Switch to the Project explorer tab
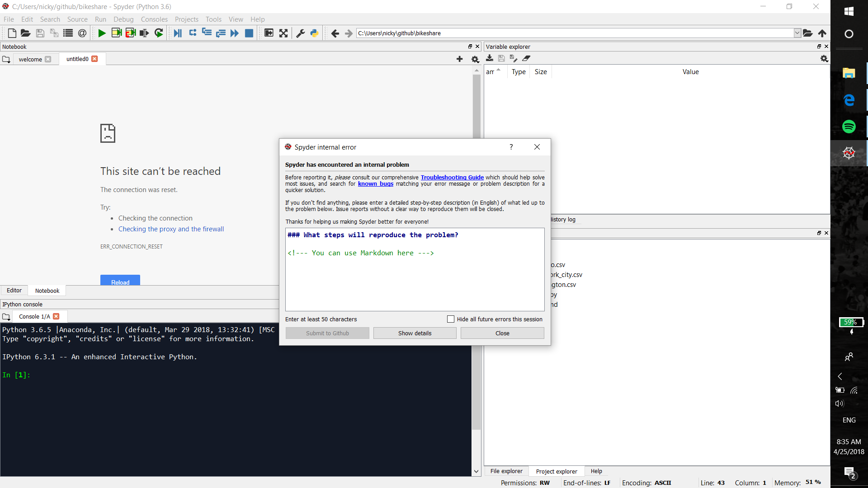This screenshot has width=868, height=488. [557, 471]
